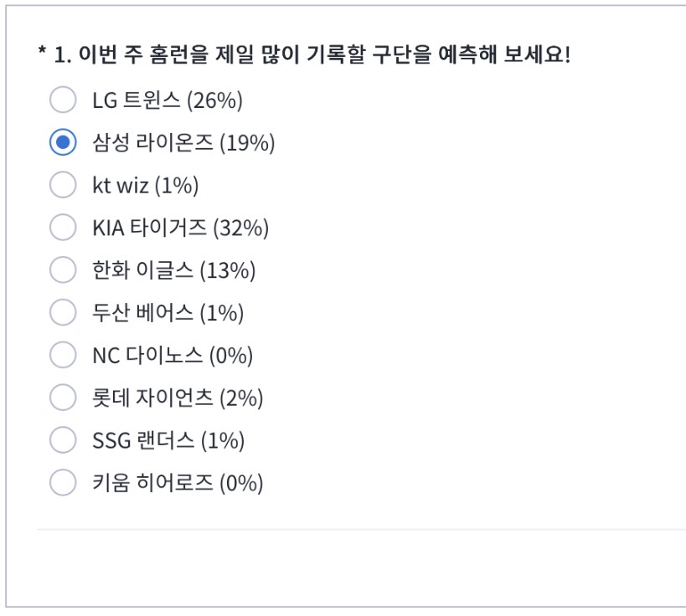
Task: Click the SSG 랜더스 (1%) label text
Action: 168,441
